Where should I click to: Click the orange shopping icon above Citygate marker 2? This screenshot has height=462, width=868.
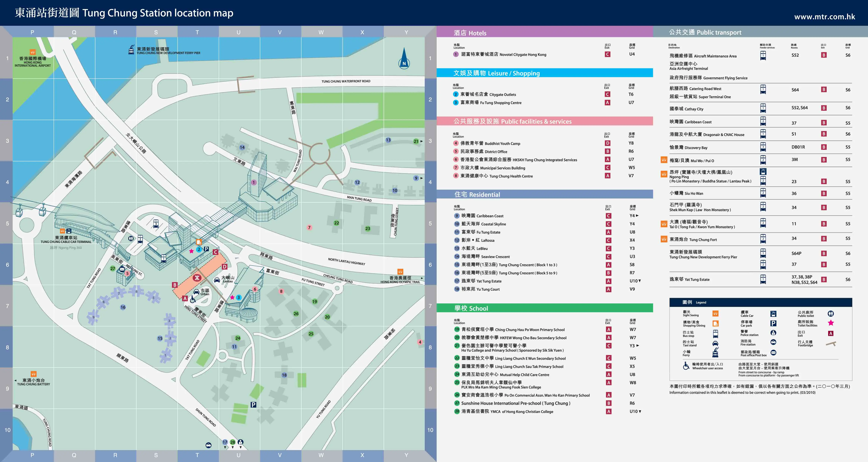[199, 242]
